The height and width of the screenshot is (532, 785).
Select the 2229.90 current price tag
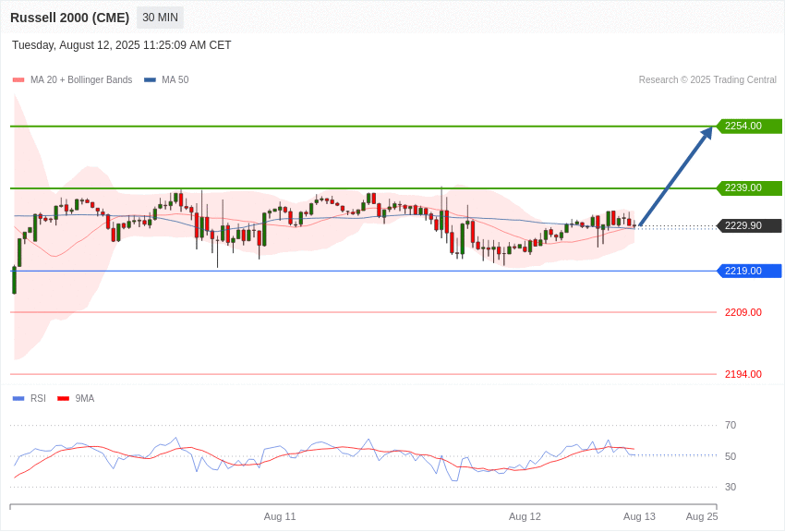click(x=750, y=225)
